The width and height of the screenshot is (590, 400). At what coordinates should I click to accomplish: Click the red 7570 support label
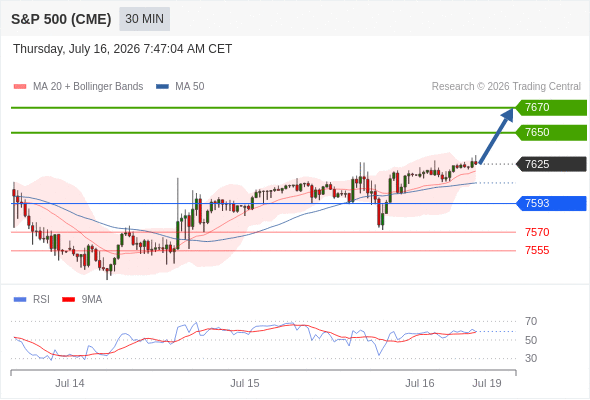537,232
